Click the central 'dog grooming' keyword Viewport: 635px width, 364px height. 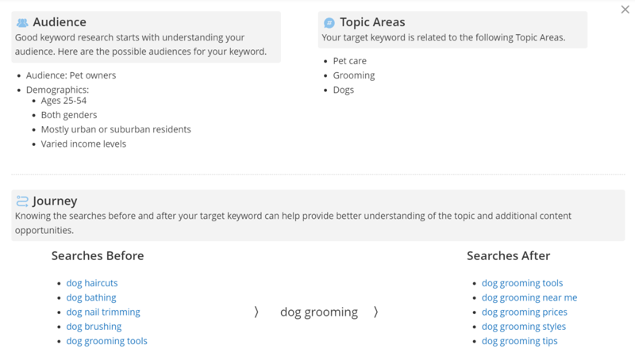[x=319, y=312]
